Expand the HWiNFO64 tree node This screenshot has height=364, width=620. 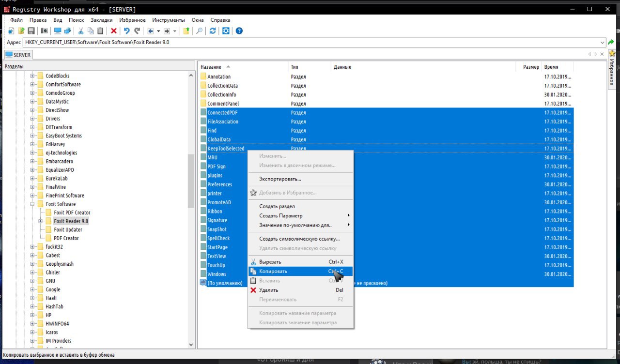[x=32, y=324]
